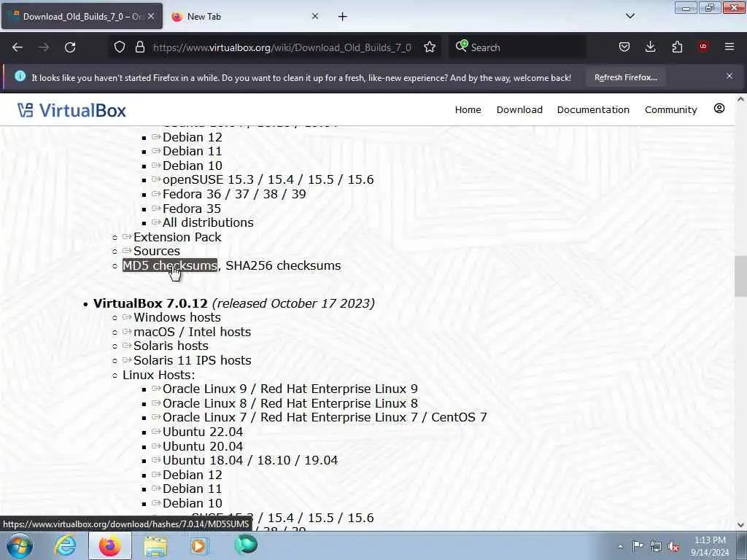This screenshot has height=560, width=747.
Task: Open the Firefox application menu
Action: tap(729, 47)
